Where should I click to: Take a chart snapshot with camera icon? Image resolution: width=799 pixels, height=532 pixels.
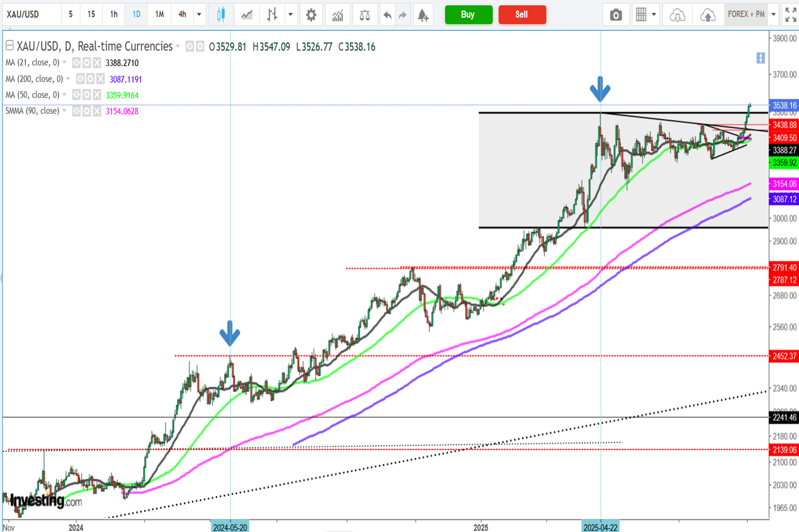(616, 15)
